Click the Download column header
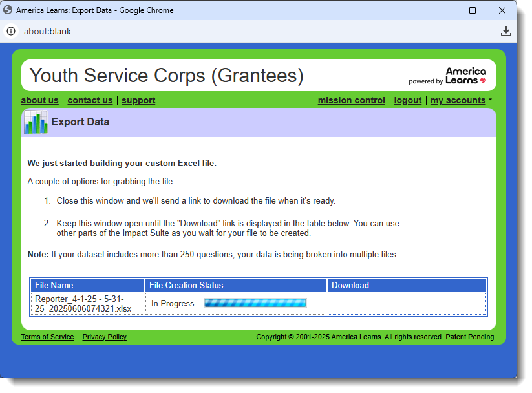This screenshot has width=532, height=393. point(407,286)
